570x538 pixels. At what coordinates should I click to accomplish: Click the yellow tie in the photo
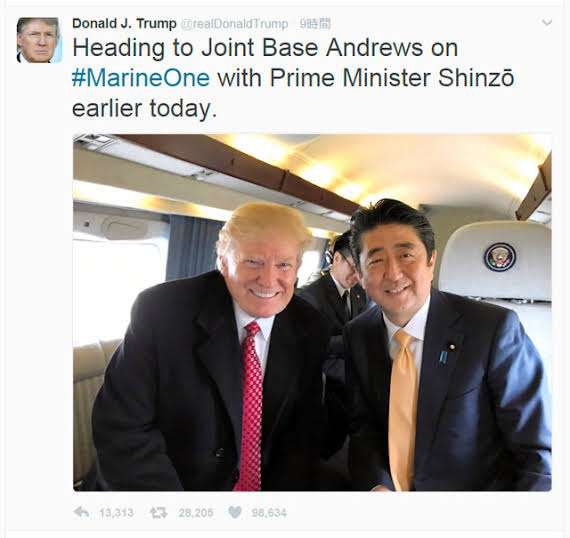pos(403,409)
